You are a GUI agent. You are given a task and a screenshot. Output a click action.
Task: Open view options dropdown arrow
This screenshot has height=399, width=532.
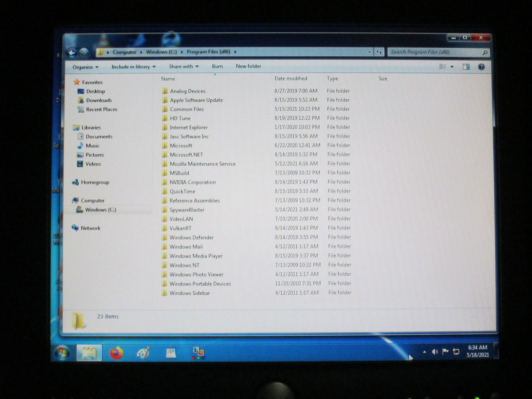click(x=452, y=67)
